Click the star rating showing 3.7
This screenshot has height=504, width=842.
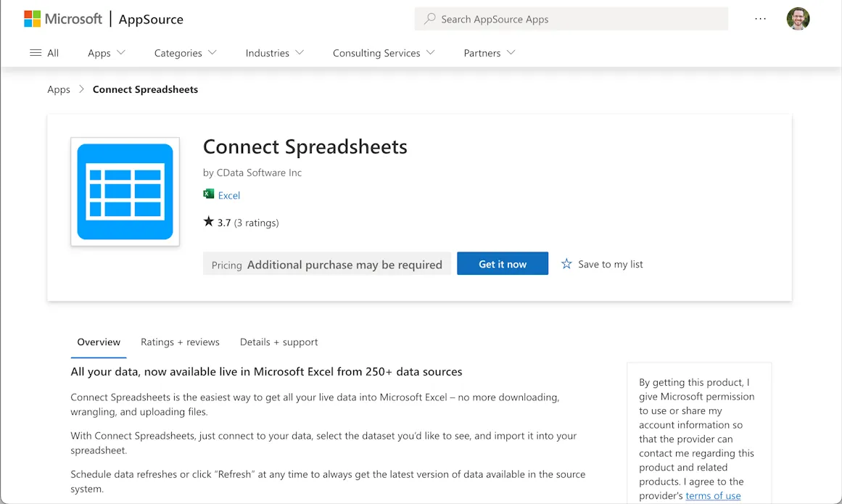pos(225,222)
